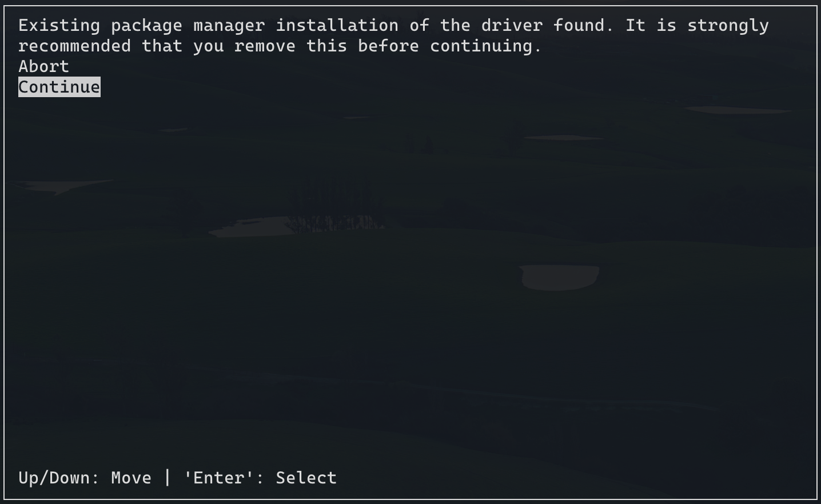This screenshot has height=504, width=821.
Task: Click the "'Enter': Select" hint text
Action: [260, 478]
